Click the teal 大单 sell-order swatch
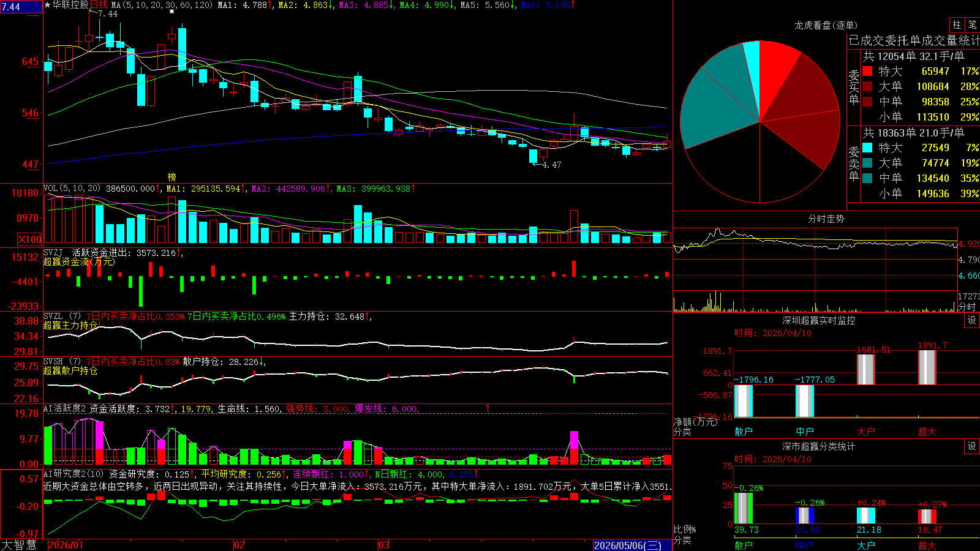 pos(867,163)
